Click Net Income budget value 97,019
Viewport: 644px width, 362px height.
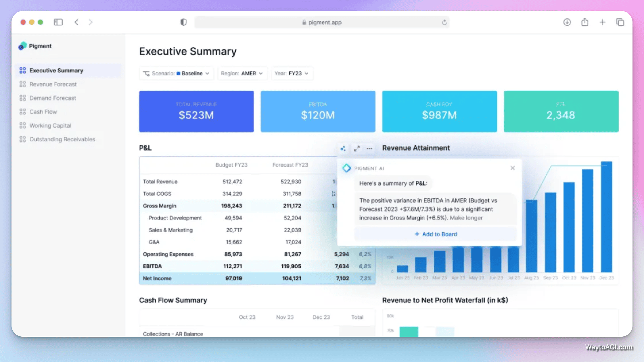[x=233, y=278]
